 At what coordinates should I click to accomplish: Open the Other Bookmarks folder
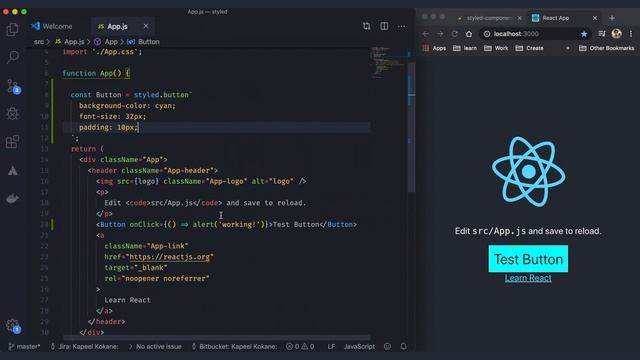[607, 48]
